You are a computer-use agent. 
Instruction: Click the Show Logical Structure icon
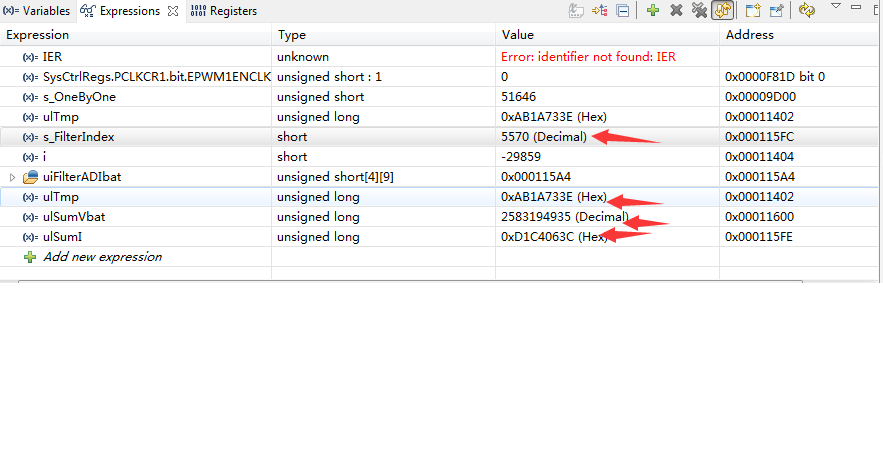601,11
